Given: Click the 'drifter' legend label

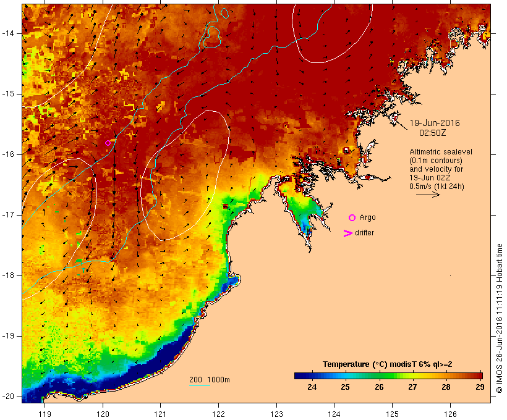Looking at the screenshot, I should pos(364,233).
